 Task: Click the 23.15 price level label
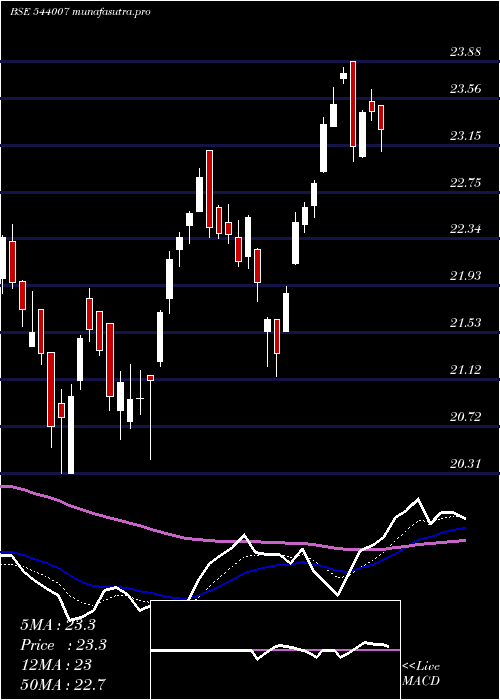pos(466,136)
